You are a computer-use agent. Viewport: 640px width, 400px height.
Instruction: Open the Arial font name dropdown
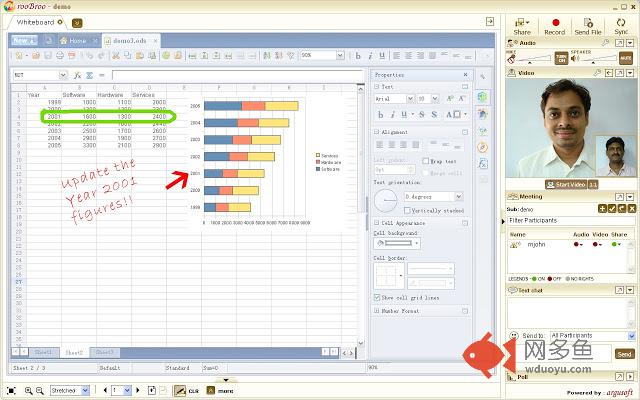410,98
